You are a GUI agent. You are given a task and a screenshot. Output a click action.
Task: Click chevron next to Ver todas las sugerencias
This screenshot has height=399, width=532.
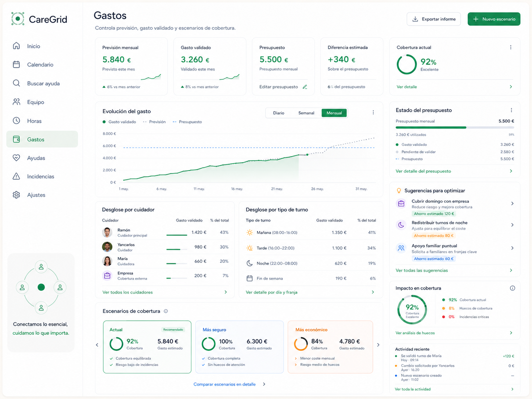click(511, 270)
